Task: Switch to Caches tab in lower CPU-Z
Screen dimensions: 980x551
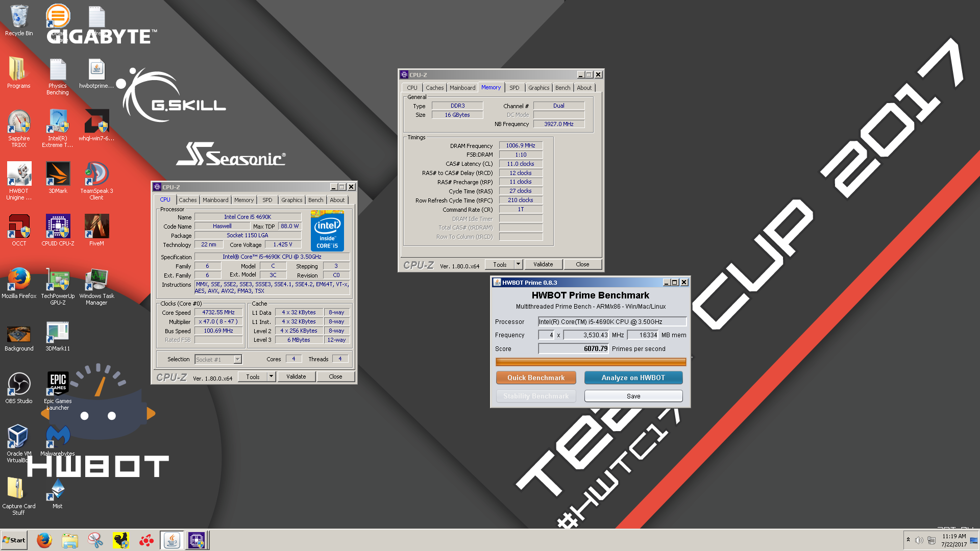Action: [x=187, y=200]
